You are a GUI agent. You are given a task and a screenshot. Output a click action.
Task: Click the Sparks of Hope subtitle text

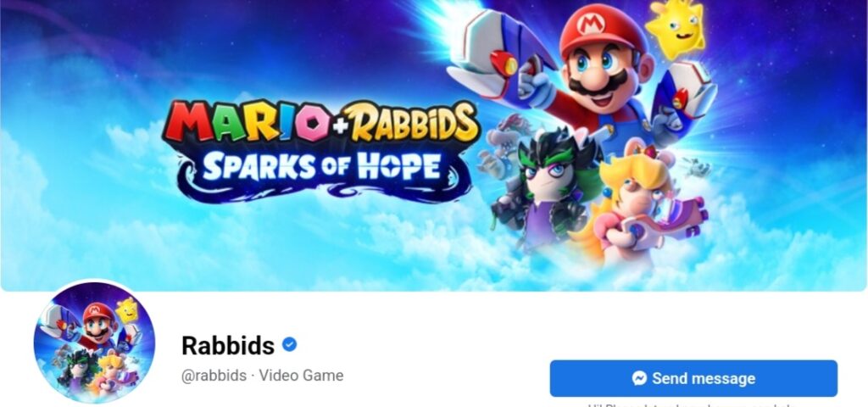pyautogui.click(x=322, y=166)
